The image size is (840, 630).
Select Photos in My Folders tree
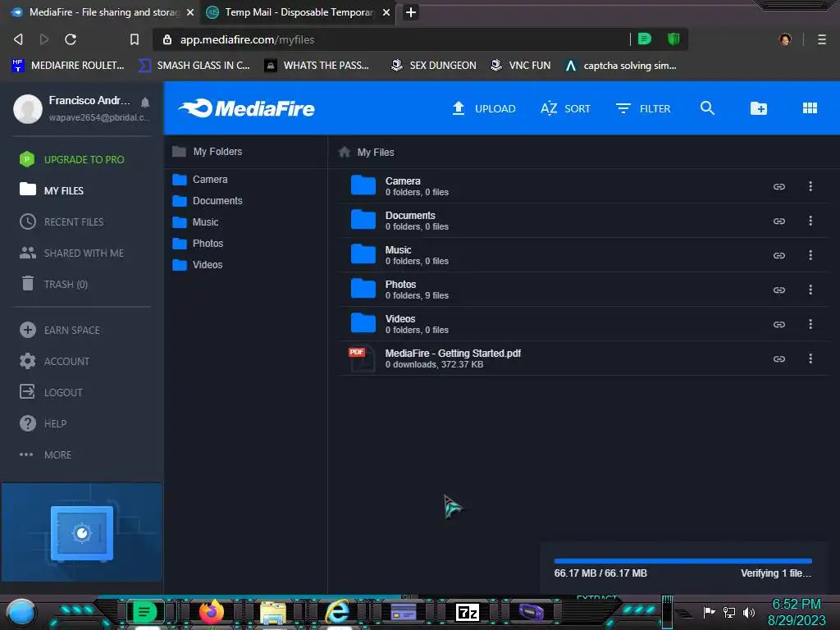click(x=198, y=243)
